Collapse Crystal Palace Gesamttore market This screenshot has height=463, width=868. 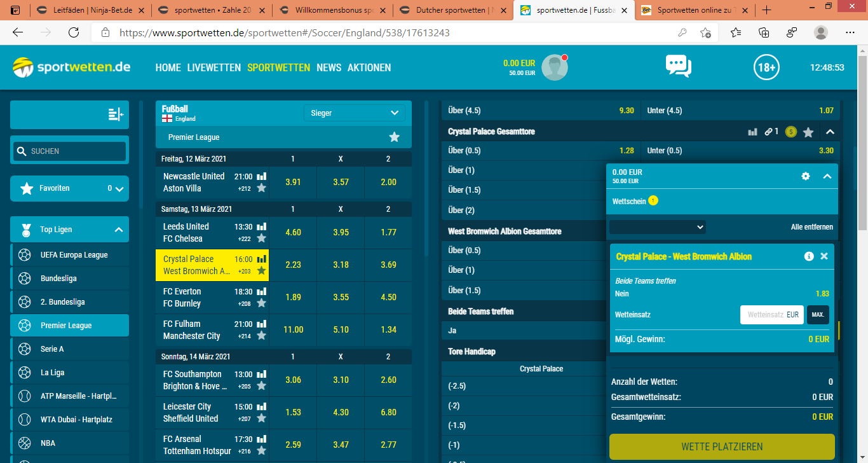pos(829,132)
